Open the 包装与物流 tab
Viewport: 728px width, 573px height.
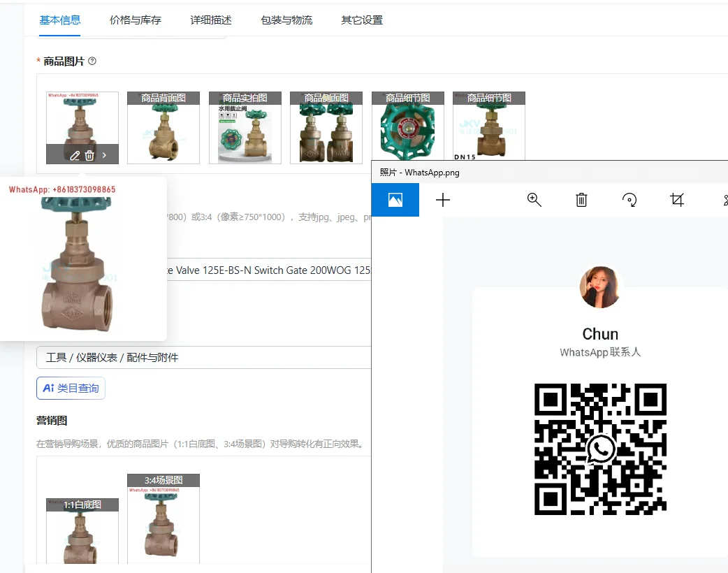pos(286,20)
